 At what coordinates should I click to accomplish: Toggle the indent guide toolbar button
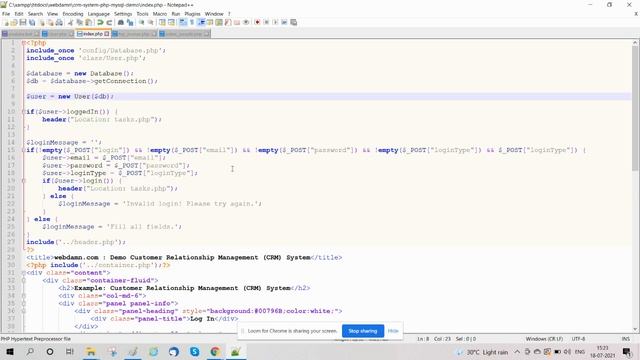point(201,22)
